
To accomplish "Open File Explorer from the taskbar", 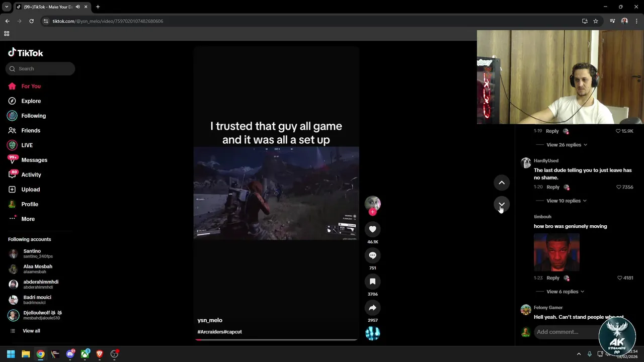I will (26, 354).
